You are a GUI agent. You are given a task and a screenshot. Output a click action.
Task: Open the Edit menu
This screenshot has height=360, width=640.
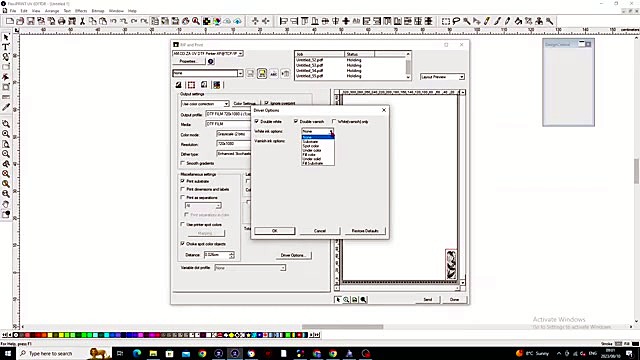coord(24,11)
